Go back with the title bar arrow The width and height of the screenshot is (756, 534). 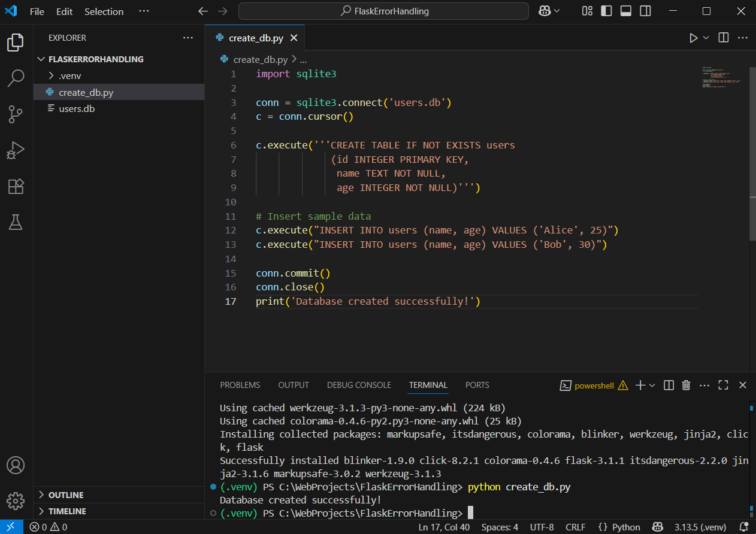[203, 11]
